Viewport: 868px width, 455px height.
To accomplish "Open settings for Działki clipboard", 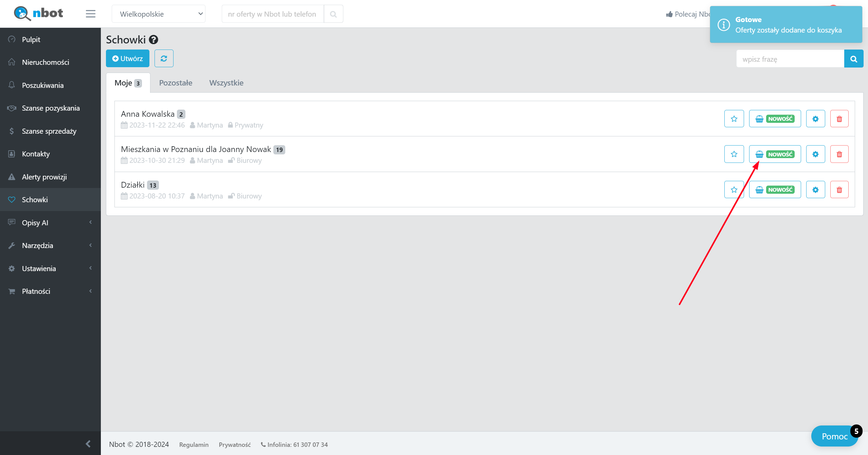I will [x=816, y=190].
